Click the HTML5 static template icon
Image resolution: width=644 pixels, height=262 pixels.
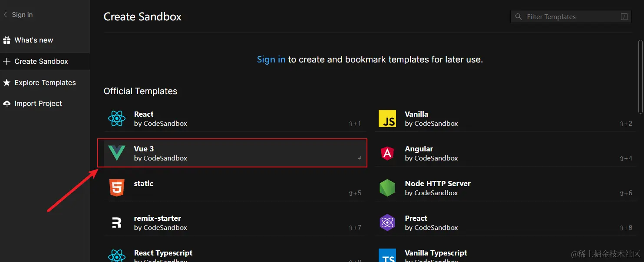[117, 188]
